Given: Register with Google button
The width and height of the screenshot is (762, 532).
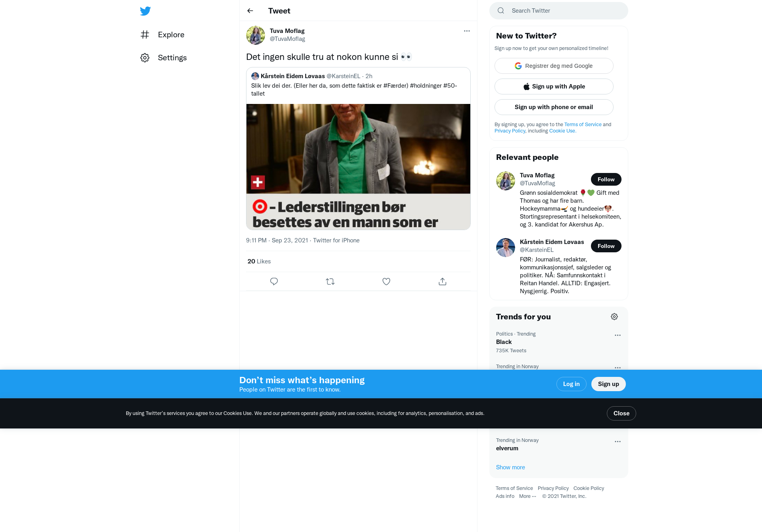Looking at the screenshot, I should coord(554,66).
